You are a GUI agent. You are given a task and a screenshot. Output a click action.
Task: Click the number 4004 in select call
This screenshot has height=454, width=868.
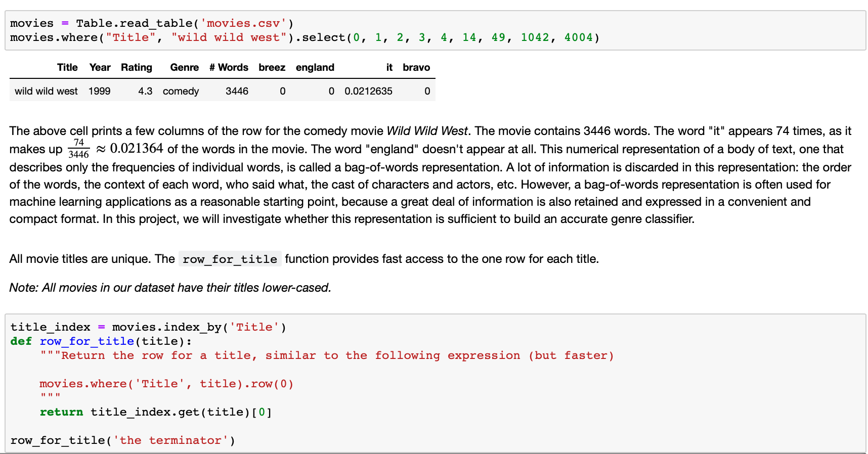(578, 37)
